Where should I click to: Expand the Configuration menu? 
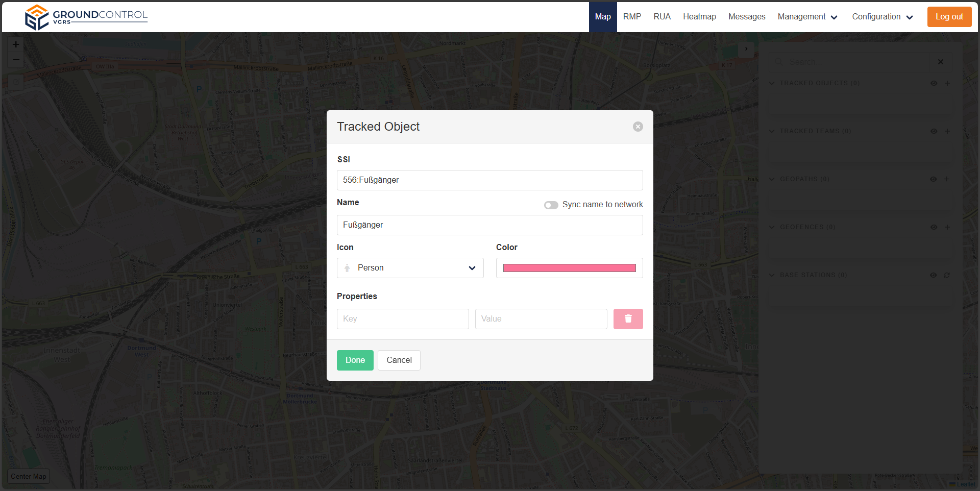(882, 17)
